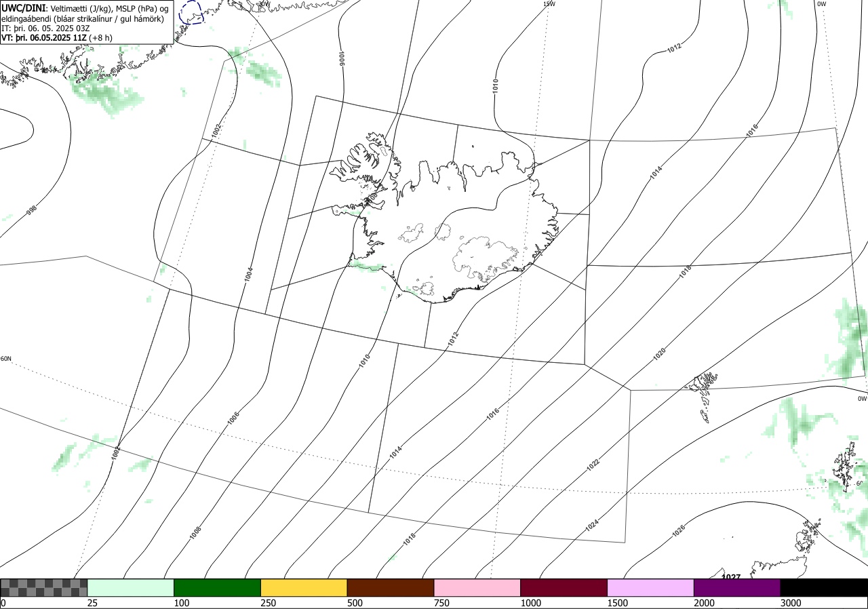Click the black legend swatch above 3000
Screen dimensions: 868x609
pos(824,587)
